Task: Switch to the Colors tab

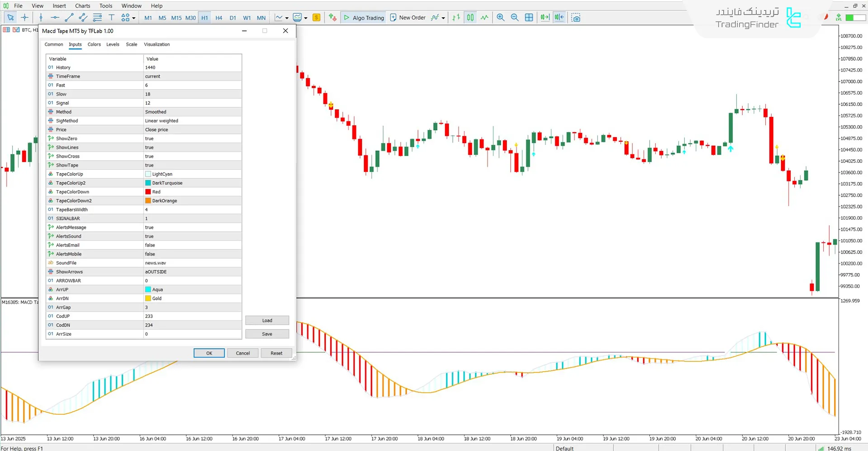Action: (x=94, y=44)
